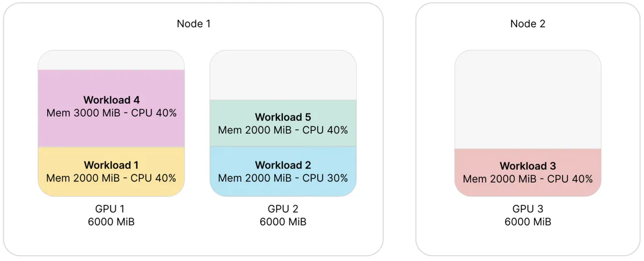Viewport: 644px width, 261px height.
Task: Select the red Workload 3 block
Action: (528, 173)
